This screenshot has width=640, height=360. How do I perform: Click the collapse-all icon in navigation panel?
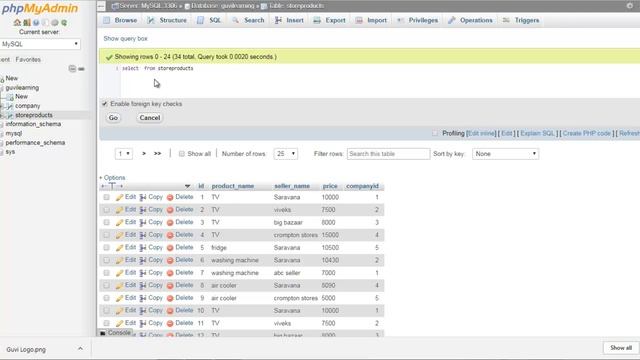click(x=72, y=69)
